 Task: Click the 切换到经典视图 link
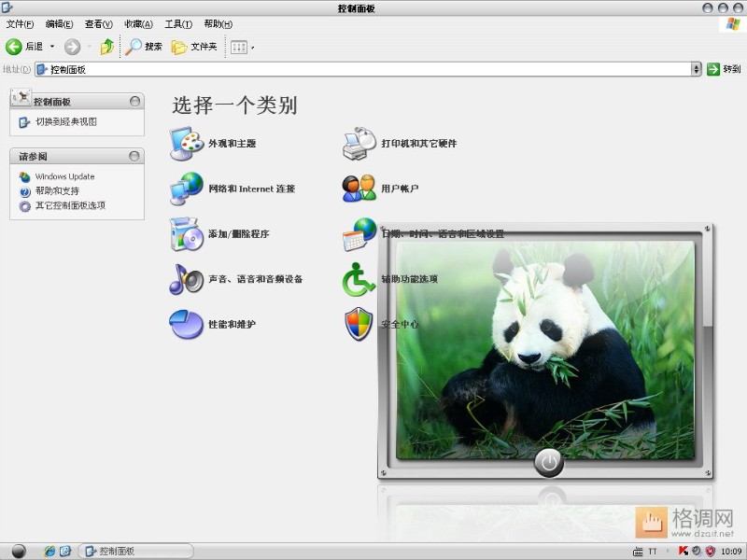click(x=66, y=122)
